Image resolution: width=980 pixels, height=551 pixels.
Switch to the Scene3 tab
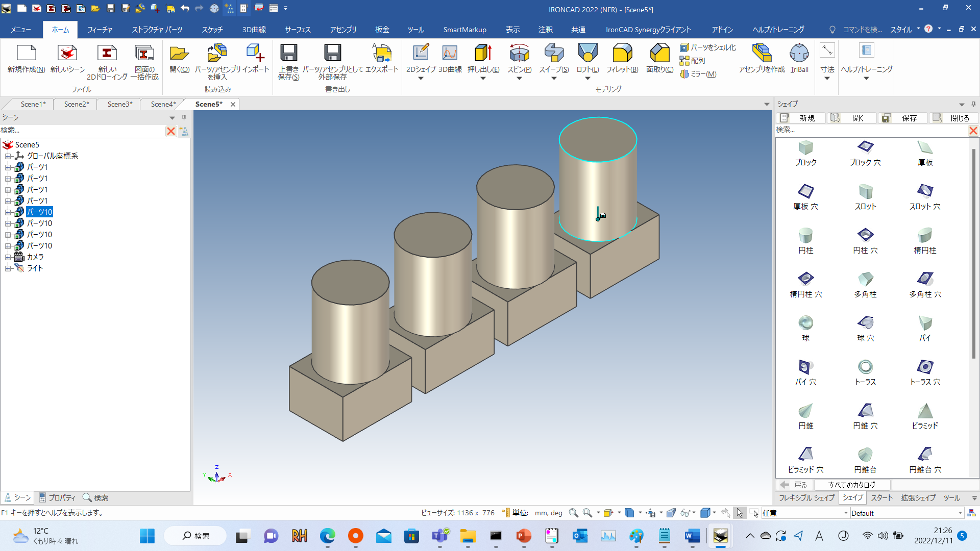[x=118, y=104]
